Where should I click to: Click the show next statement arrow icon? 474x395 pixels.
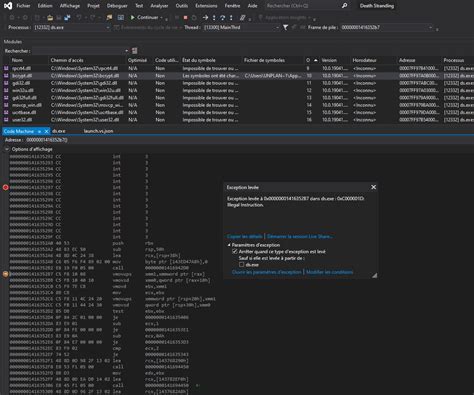[205, 17]
